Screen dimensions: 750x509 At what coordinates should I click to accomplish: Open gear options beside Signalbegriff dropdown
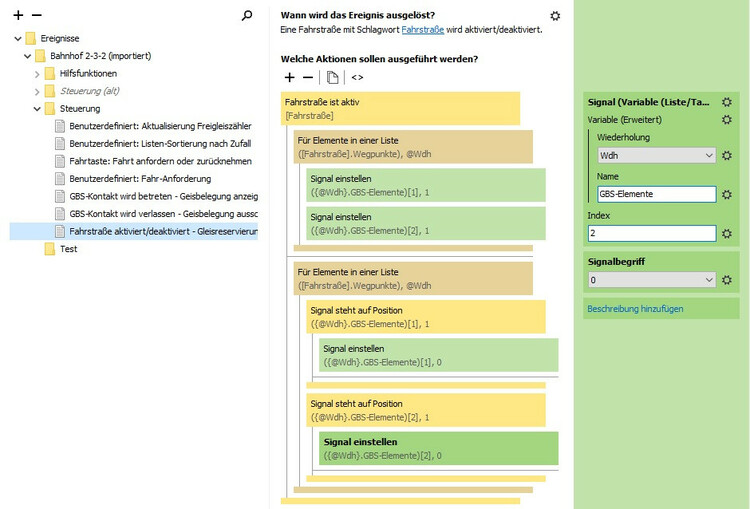coord(727,280)
